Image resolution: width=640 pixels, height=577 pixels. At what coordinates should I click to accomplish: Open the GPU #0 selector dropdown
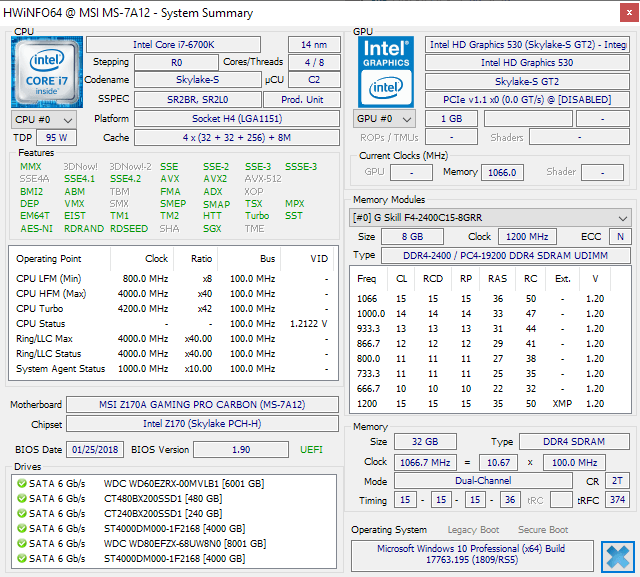pos(384,119)
